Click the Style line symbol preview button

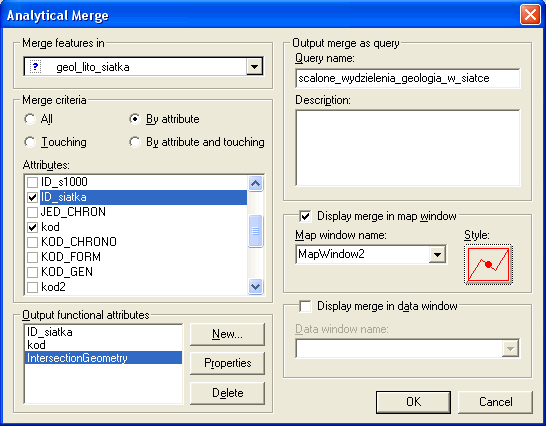[x=488, y=265]
